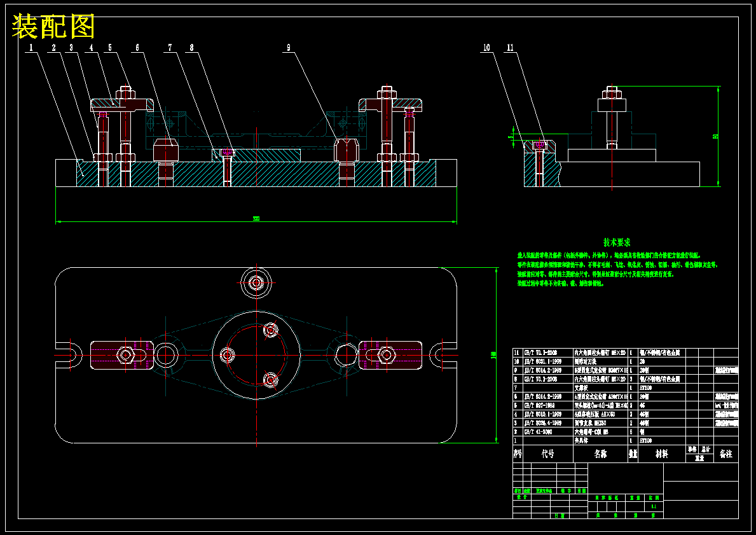This screenshot has width=756, height=535.
Task: Click the GB/T 897-1988 code cell
Action: coord(539,405)
